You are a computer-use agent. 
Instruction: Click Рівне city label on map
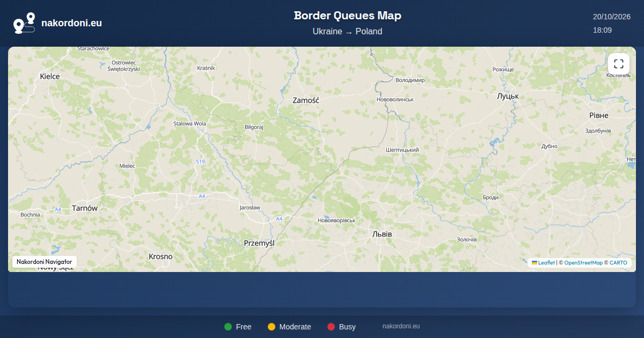[x=599, y=115]
